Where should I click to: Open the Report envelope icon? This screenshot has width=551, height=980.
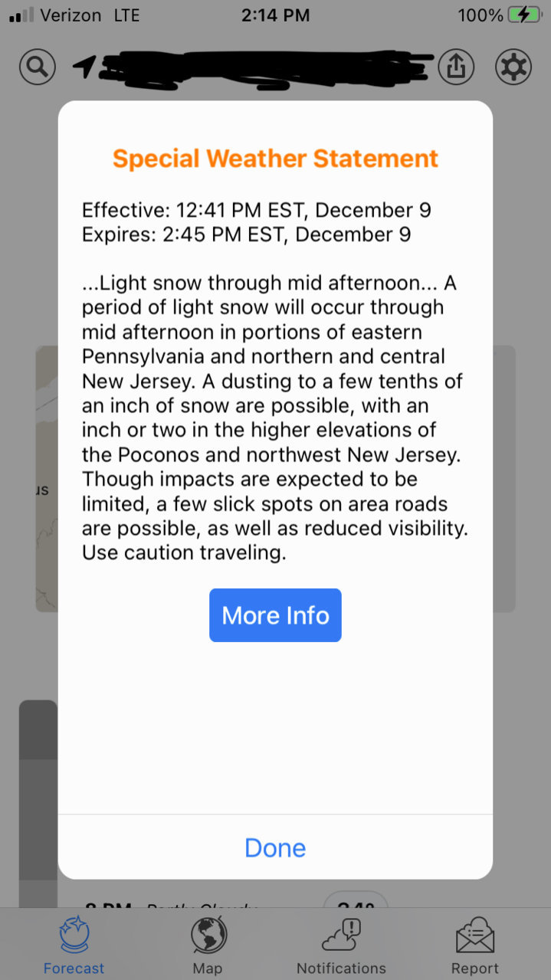click(x=475, y=936)
